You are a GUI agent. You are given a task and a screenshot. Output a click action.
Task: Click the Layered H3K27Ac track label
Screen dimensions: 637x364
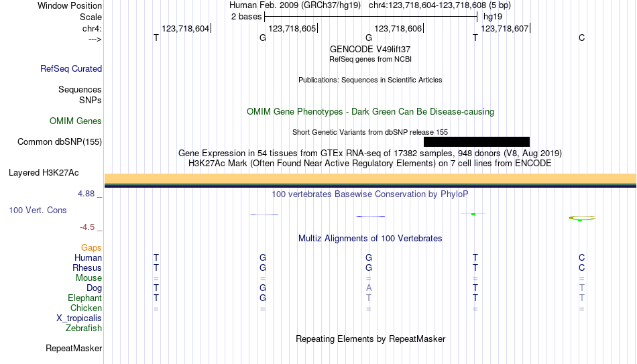44,173
